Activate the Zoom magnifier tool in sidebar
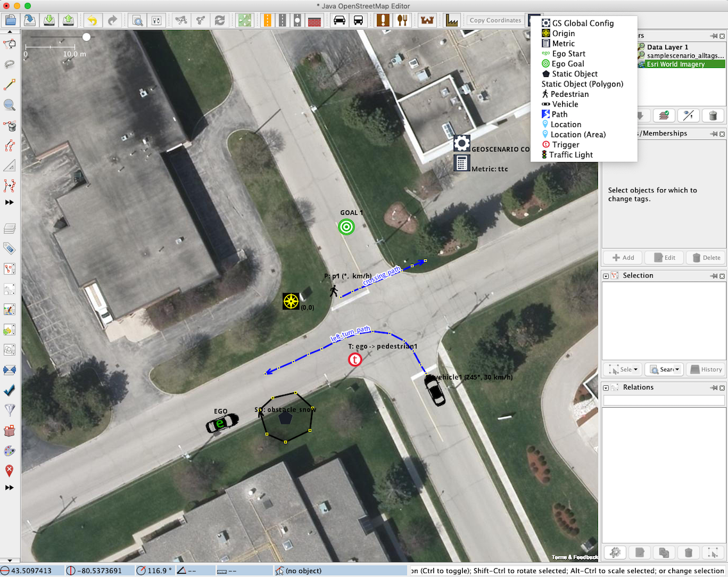The height and width of the screenshot is (577, 728). (x=9, y=105)
